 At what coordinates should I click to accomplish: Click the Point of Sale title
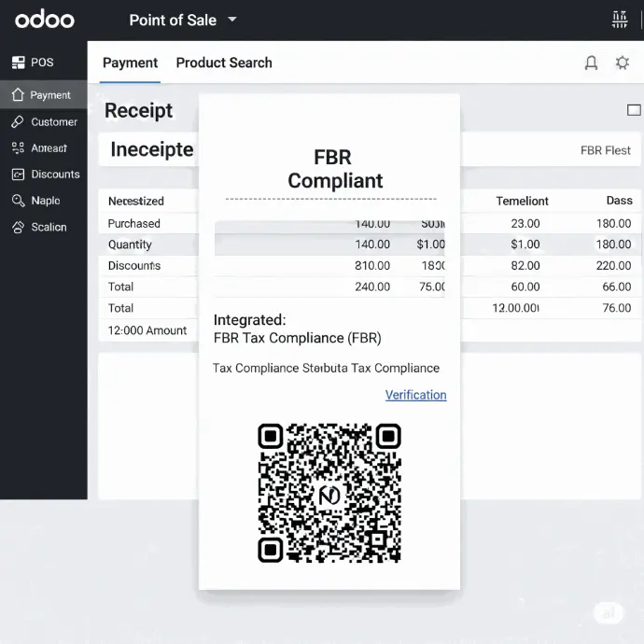173,20
